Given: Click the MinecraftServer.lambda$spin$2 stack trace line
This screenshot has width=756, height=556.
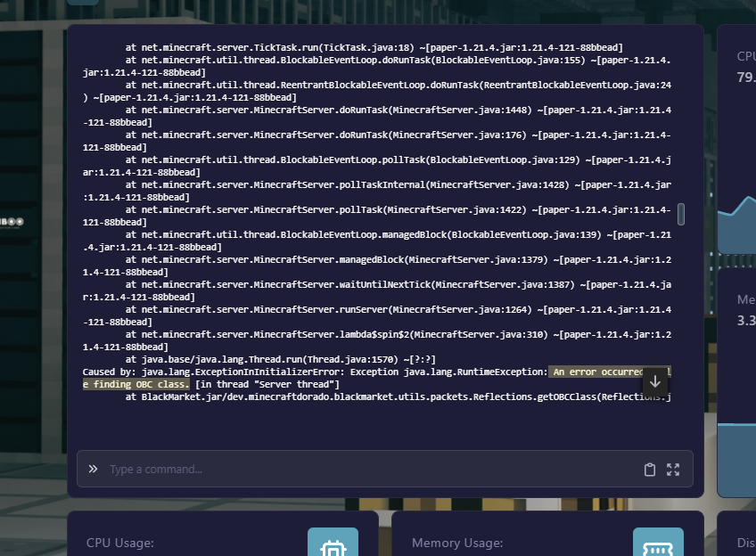Looking at the screenshot, I should [376, 340].
